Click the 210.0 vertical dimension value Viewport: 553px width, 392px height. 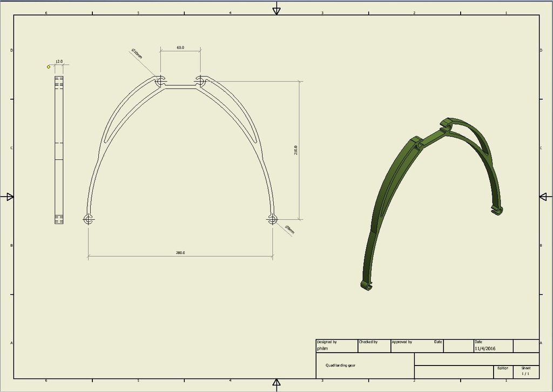(295, 150)
